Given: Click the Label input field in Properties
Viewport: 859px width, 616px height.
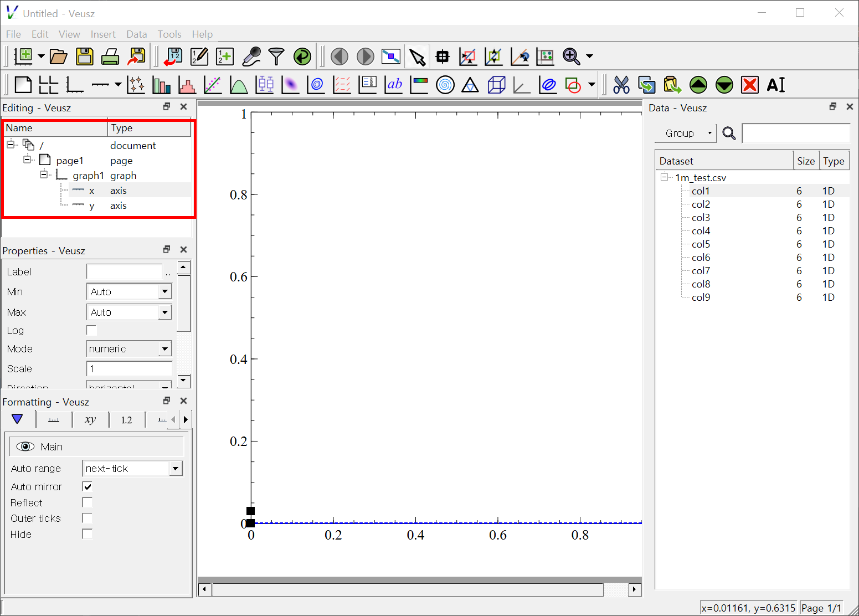Looking at the screenshot, I should tap(125, 271).
